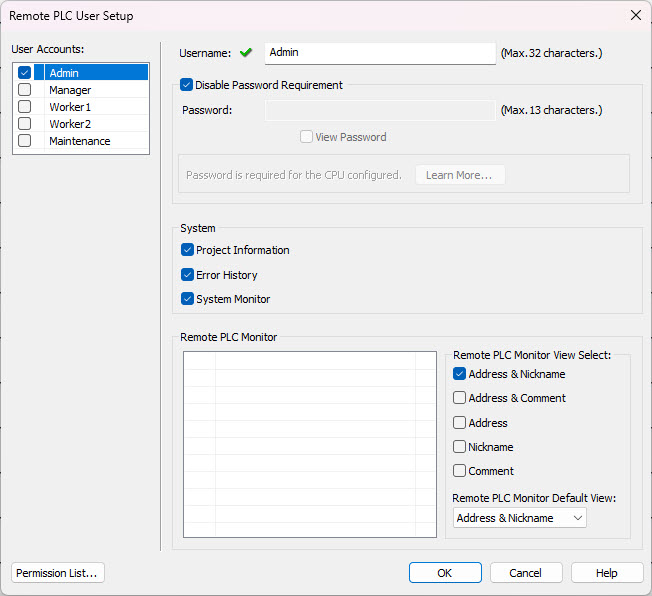Check the Nickname view option
The height and width of the screenshot is (596, 652).
[460, 447]
